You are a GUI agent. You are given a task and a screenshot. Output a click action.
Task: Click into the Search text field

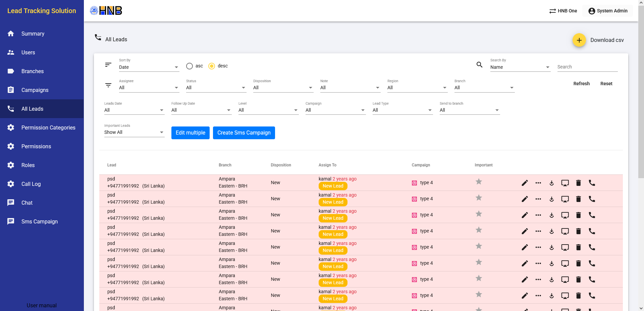(587, 67)
